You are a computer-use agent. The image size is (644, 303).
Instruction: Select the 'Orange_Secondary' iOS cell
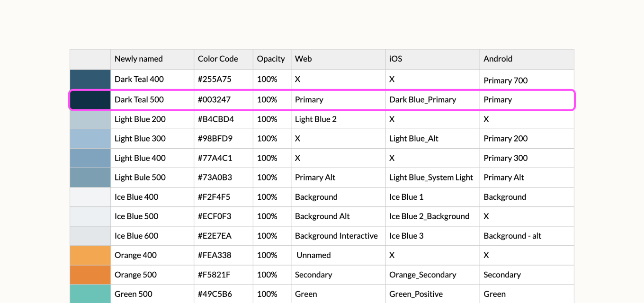(x=422, y=275)
